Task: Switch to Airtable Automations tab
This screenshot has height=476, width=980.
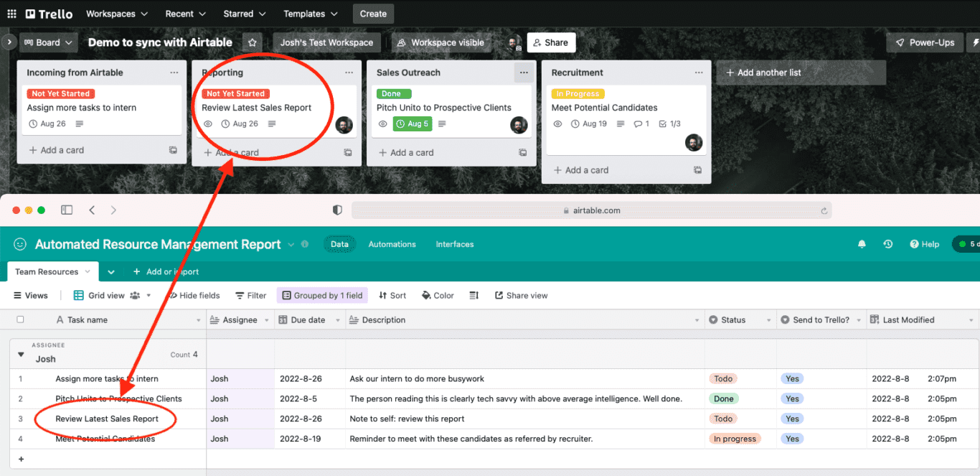Action: [x=392, y=244]
